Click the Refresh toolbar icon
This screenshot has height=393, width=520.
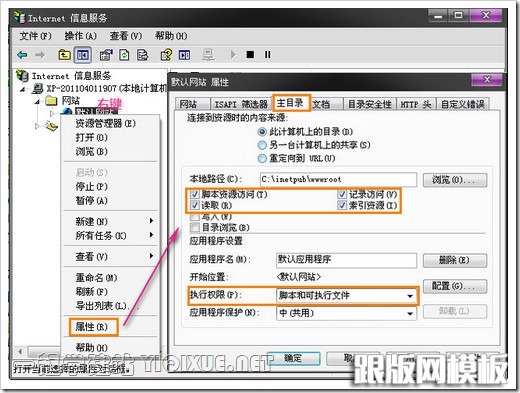tap(124, 54)
